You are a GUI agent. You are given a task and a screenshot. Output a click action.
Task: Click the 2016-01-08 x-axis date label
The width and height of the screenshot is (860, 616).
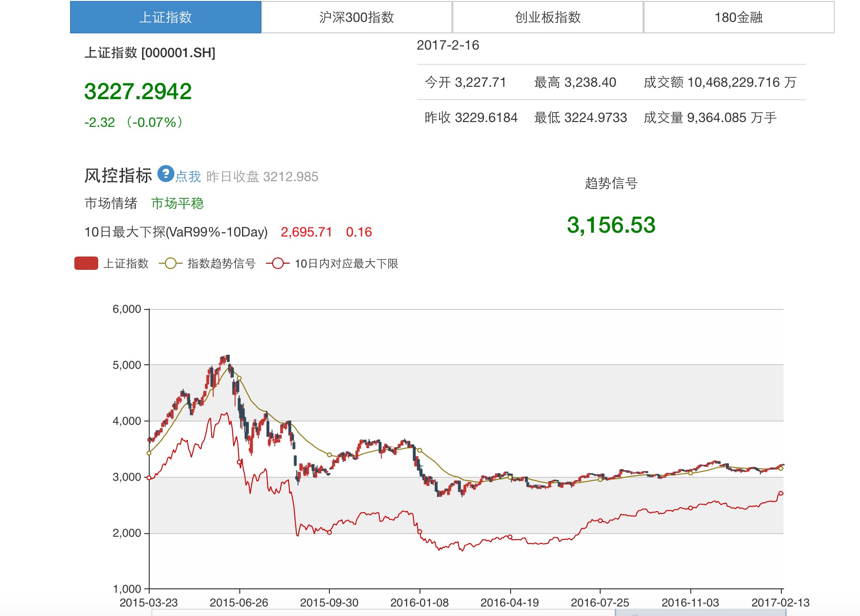420,603
